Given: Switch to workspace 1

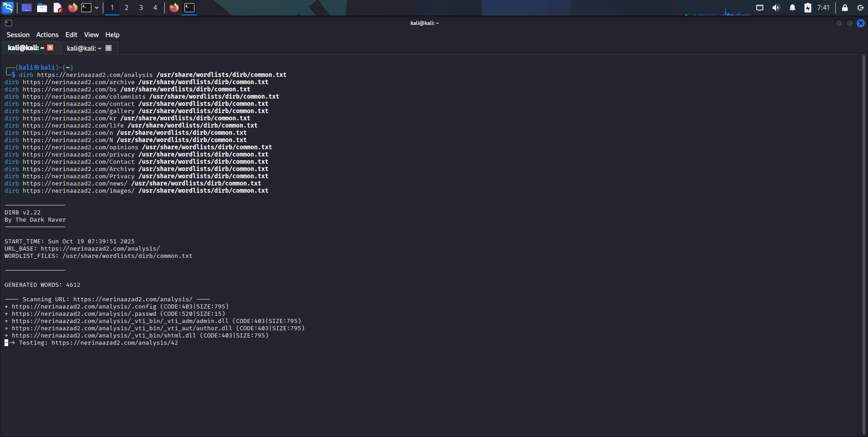Looking at the screenshot, I should click(x=112, y=8).
